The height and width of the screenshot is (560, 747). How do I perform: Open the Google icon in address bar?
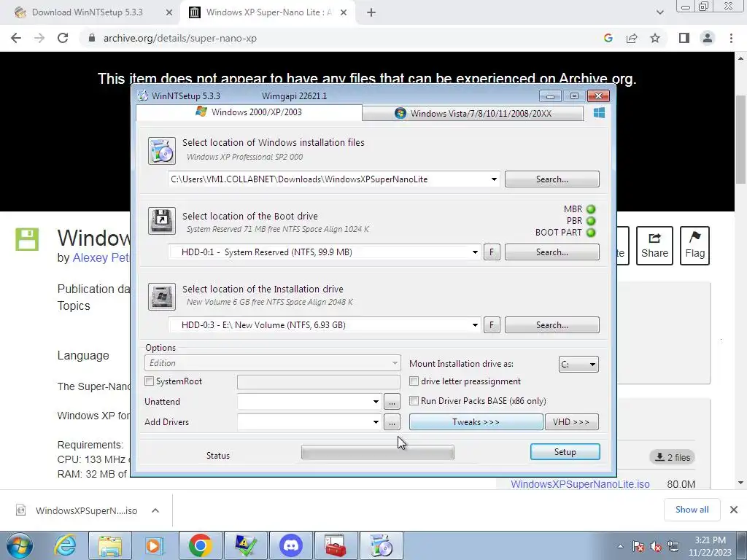(x=608, y=38)
